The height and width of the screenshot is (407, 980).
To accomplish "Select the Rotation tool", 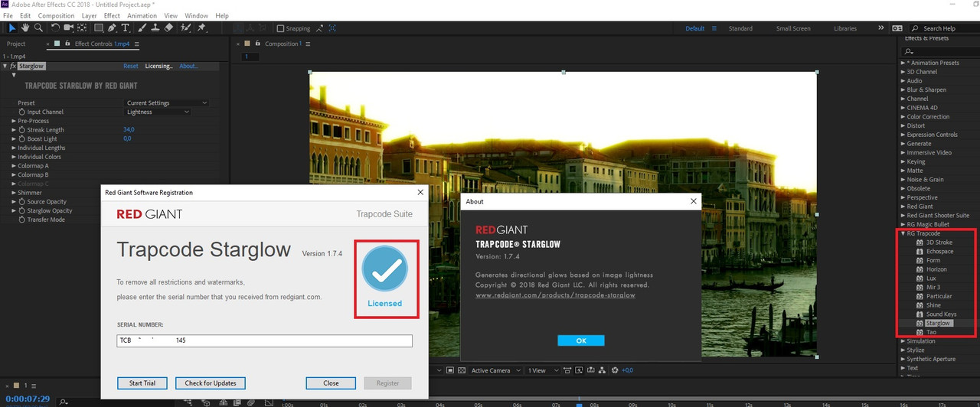I will tap(57, 28).
